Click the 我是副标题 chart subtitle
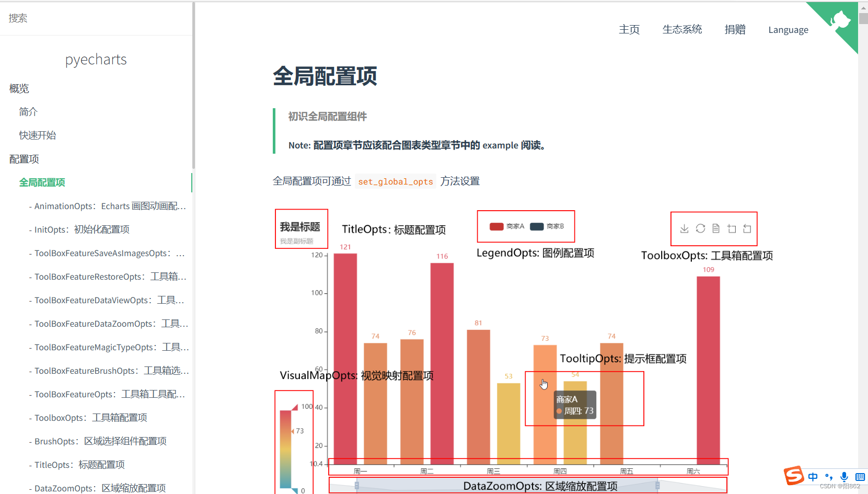This screenshot has width=868, height=494. (x=296, y=241)
